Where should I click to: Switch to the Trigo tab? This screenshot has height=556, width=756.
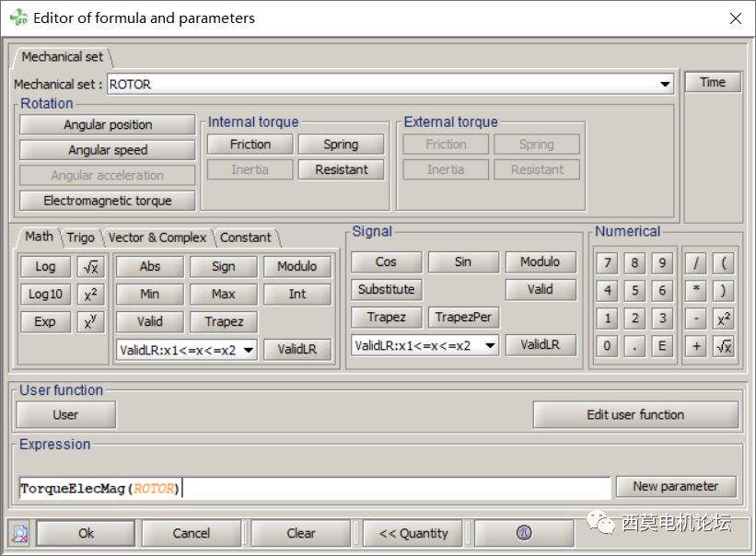tap(81, 237)
